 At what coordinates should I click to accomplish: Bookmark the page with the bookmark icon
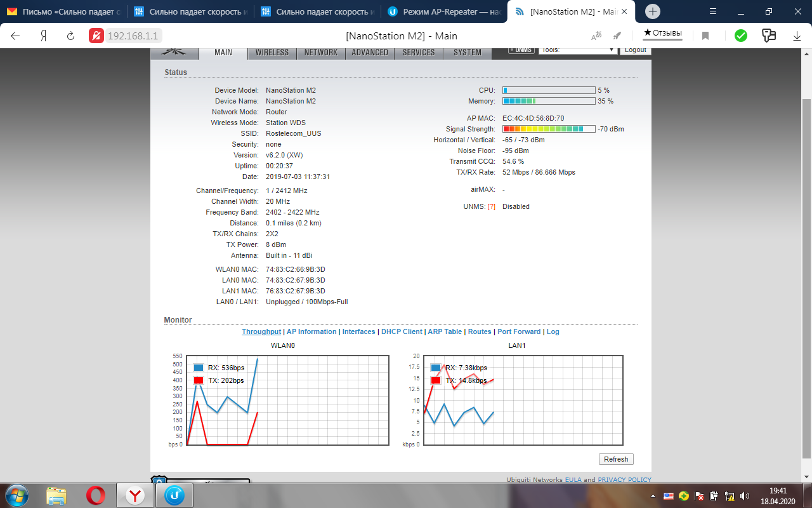click(x=705, y=36)
